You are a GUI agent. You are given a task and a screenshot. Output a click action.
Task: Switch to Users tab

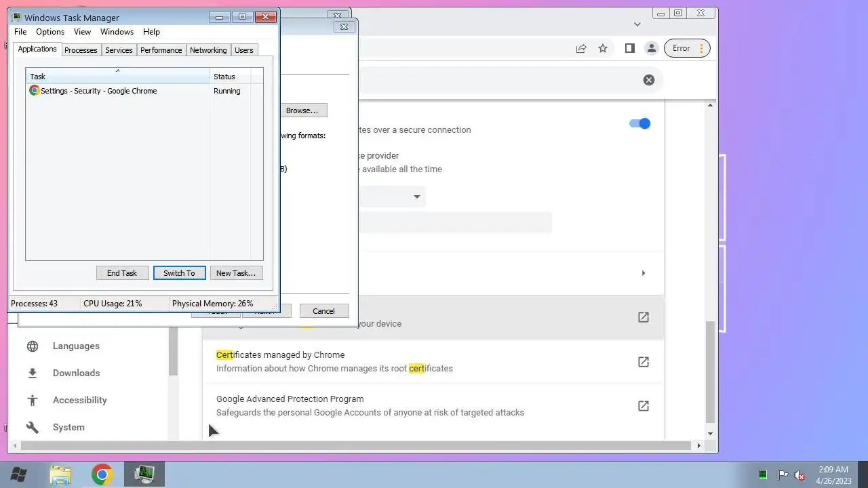[x=244, y=50]
